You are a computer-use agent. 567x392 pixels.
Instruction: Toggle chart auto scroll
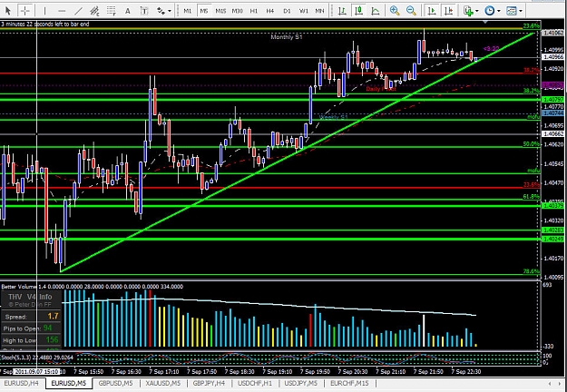click(431, 11)
